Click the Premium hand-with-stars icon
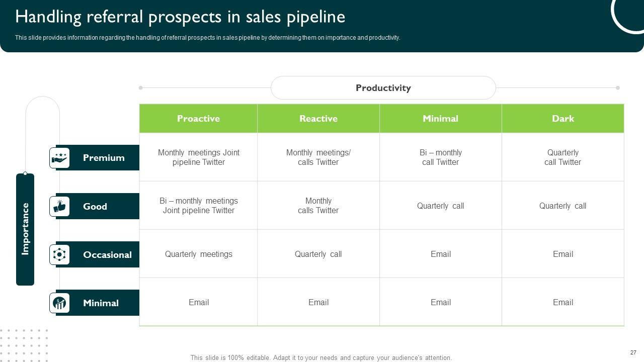The image size is (644, 362). [59, 158]
